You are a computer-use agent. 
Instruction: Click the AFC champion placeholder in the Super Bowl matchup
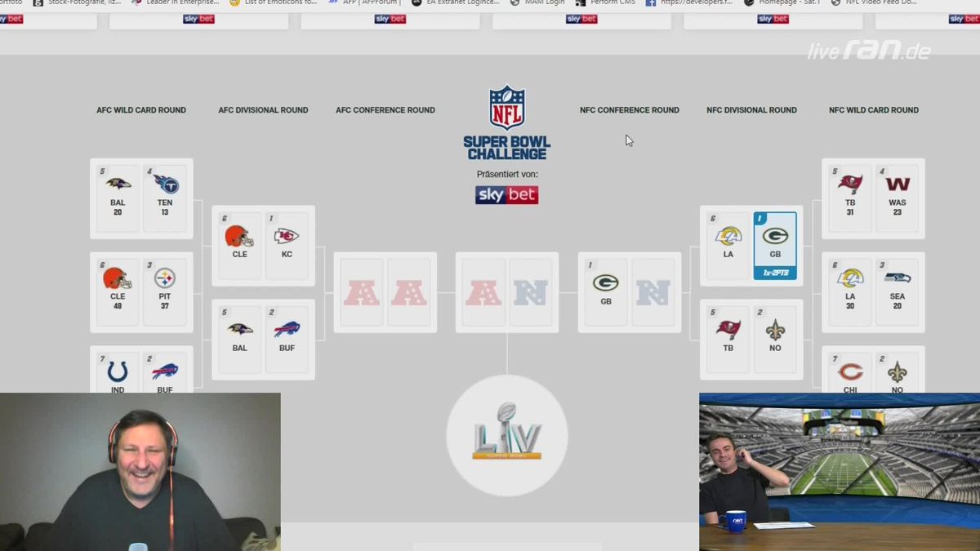(x=483, y=292)
